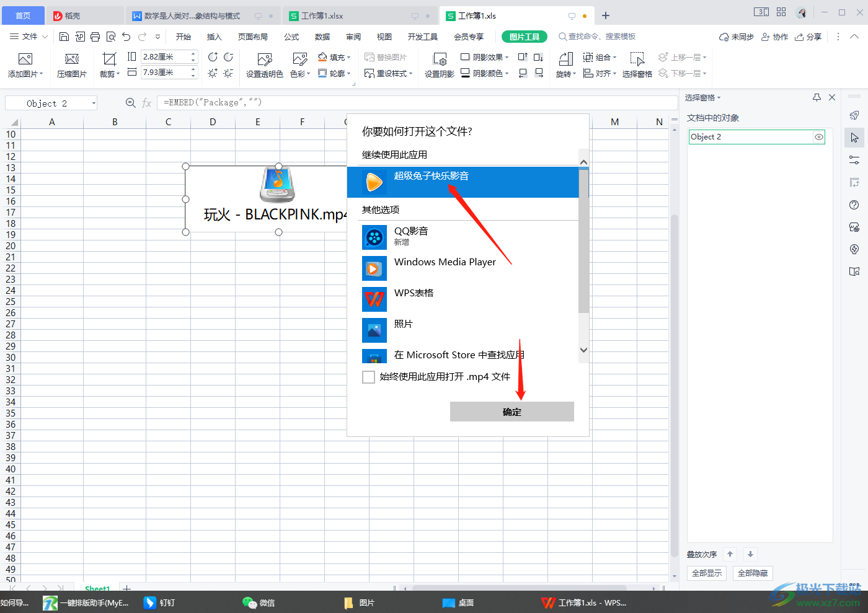Open the settings sliders icon in right sidebar

(x=854, y=160)
